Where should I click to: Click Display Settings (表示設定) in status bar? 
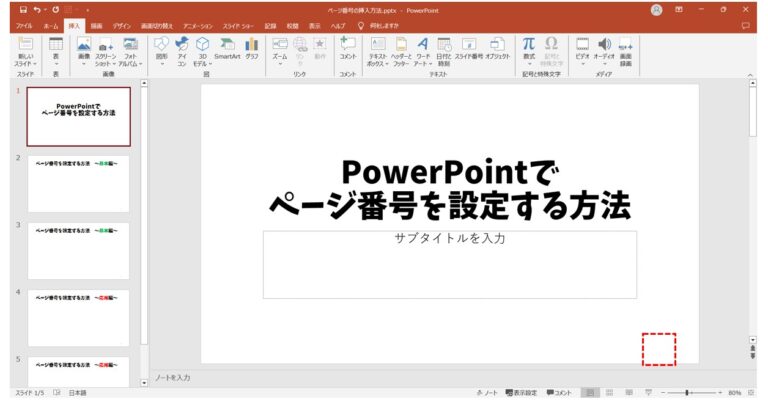point(521,393)
